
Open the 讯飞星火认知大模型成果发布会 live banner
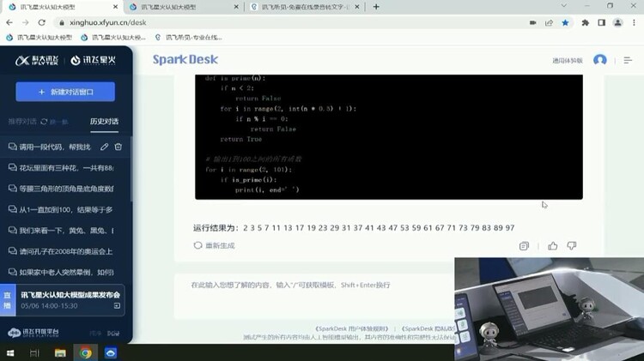coord(63,300)
